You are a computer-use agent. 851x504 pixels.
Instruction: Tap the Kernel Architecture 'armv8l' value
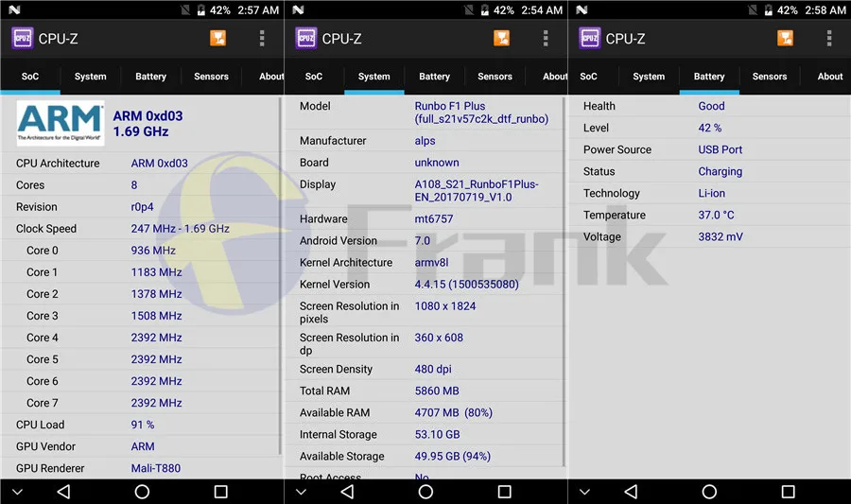pyautogui.click(x=431, y=263)
